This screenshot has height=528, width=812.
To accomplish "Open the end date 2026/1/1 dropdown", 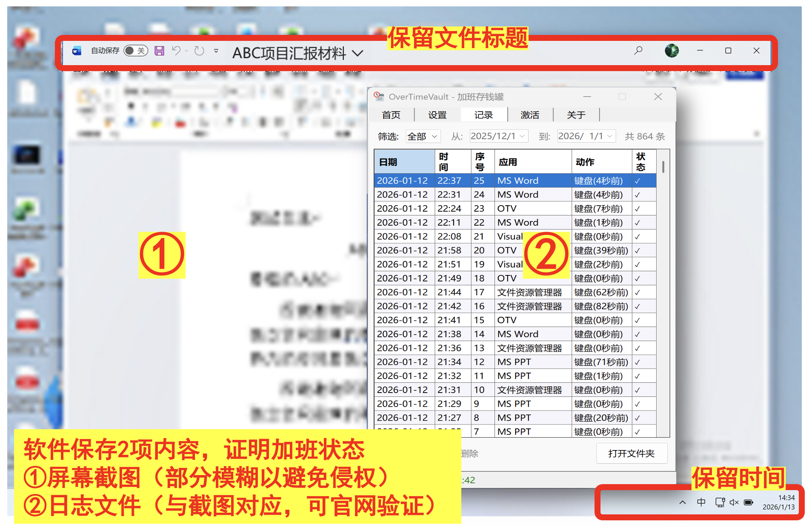I will click(x=586, y=136).
